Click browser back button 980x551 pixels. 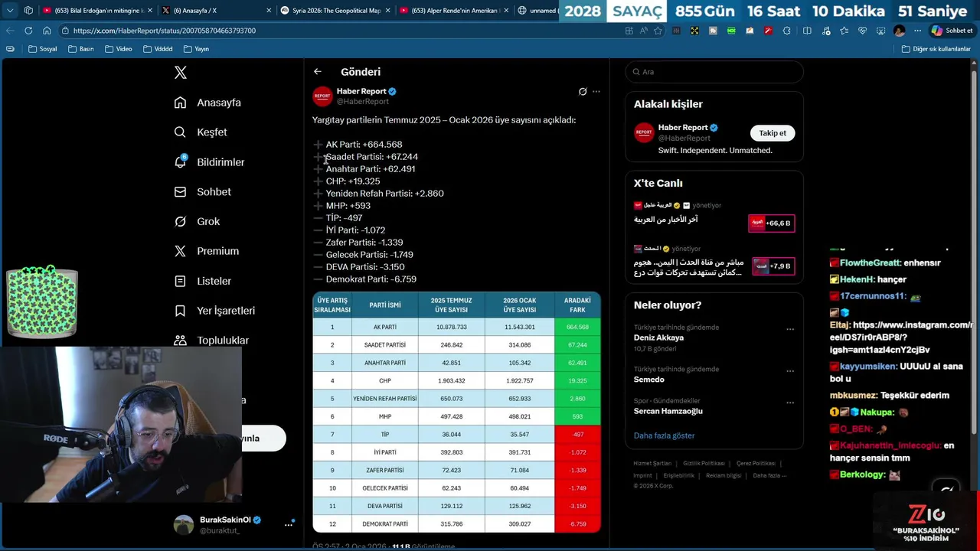pyautogui.click(x=10, y=31)
